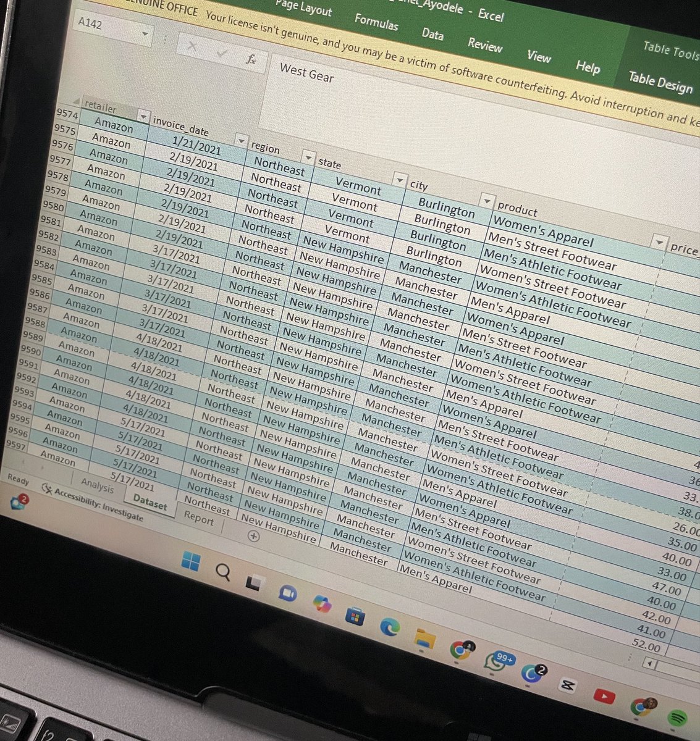Screen dimensions: 700x741
Task: Open the Name Box dropdown arrow
Action: coord(145,32)
